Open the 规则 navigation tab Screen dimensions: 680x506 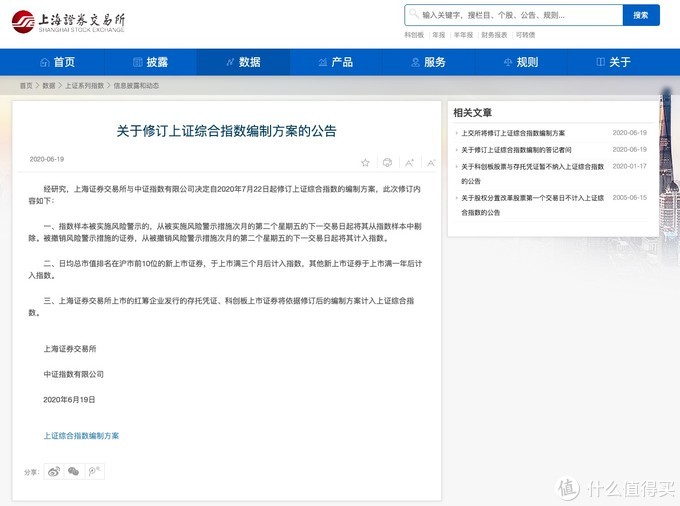(521, 62)
